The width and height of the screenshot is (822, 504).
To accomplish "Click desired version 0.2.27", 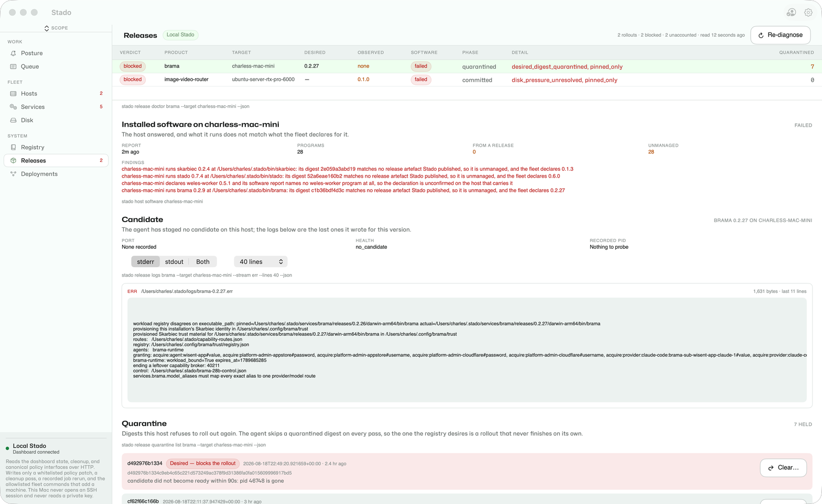I will 311,67.
